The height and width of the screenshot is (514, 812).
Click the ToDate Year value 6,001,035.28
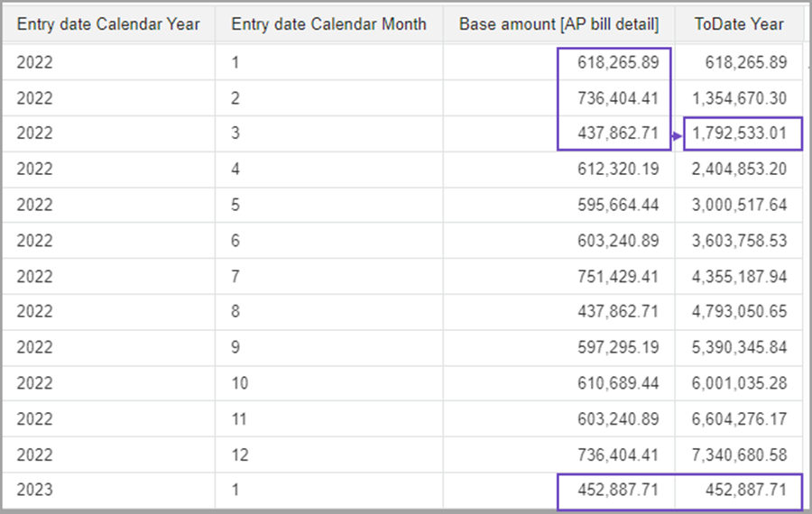[x=741, y=383]
